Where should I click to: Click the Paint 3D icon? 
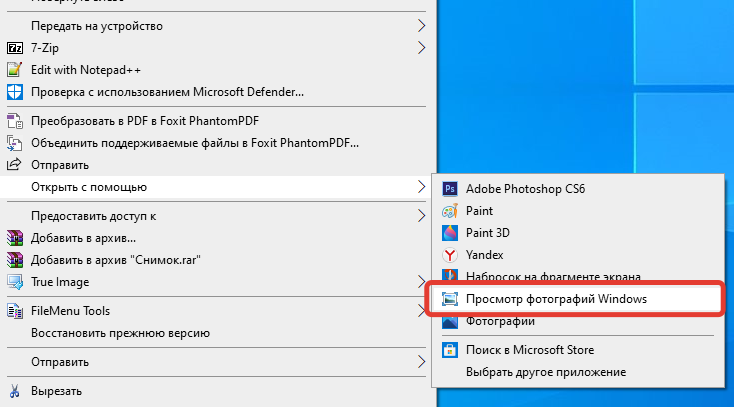450,232
